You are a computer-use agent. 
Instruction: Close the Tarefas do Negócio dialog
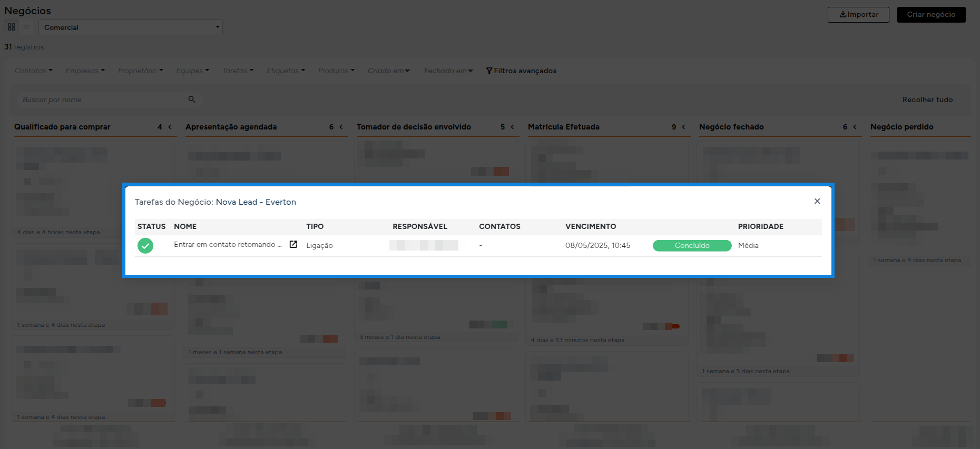[817, 201]
